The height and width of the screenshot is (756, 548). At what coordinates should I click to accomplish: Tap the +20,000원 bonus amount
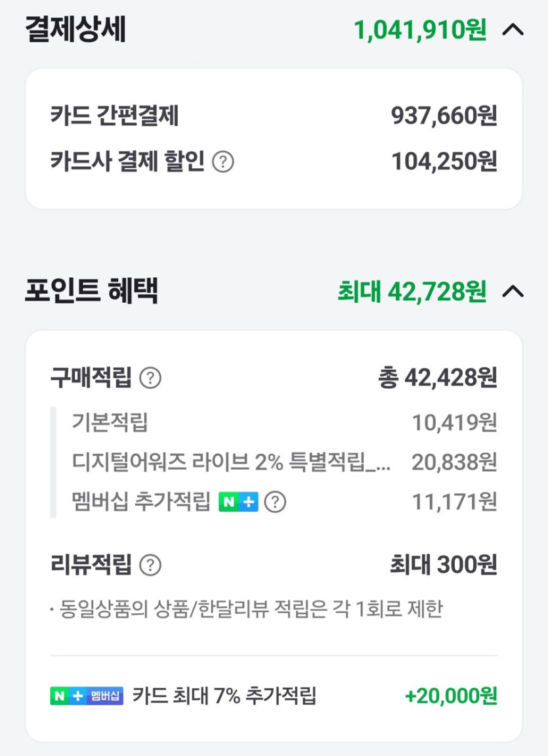pos(451,696)
